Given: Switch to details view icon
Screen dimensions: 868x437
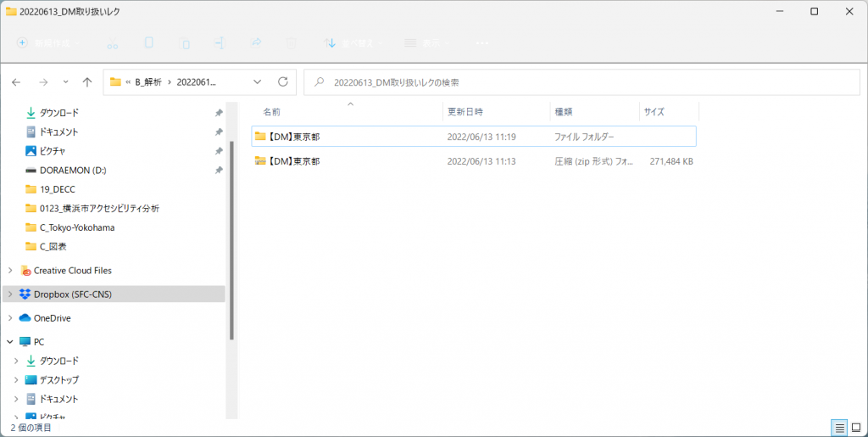Looking at the screenshot, I should pyautogui.click(x=840, y=428).
